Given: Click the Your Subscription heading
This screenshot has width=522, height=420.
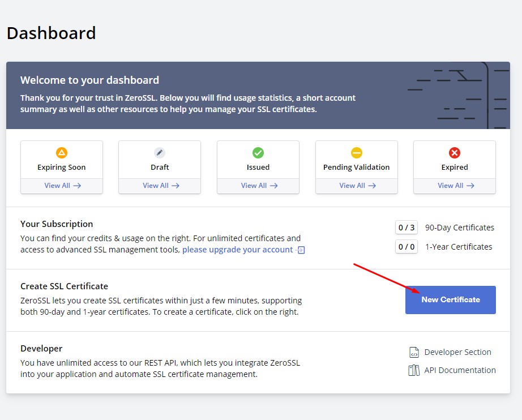Looking at the screenshot, I should pos(57,224).
